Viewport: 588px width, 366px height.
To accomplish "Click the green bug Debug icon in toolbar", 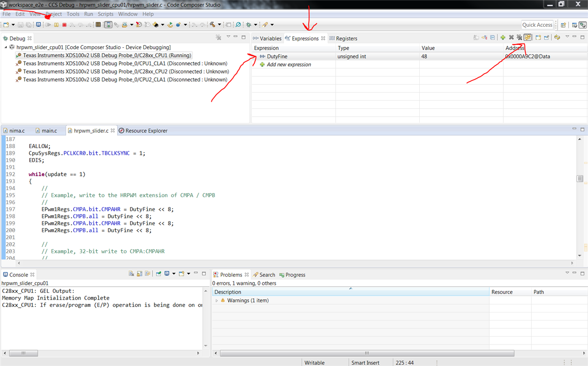I will coord(249,24).
